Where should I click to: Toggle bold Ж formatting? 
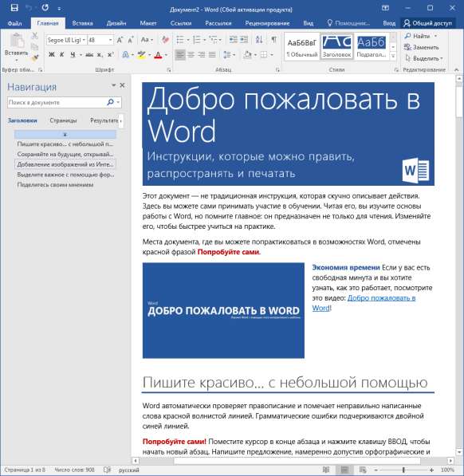[x=52, y=55]
